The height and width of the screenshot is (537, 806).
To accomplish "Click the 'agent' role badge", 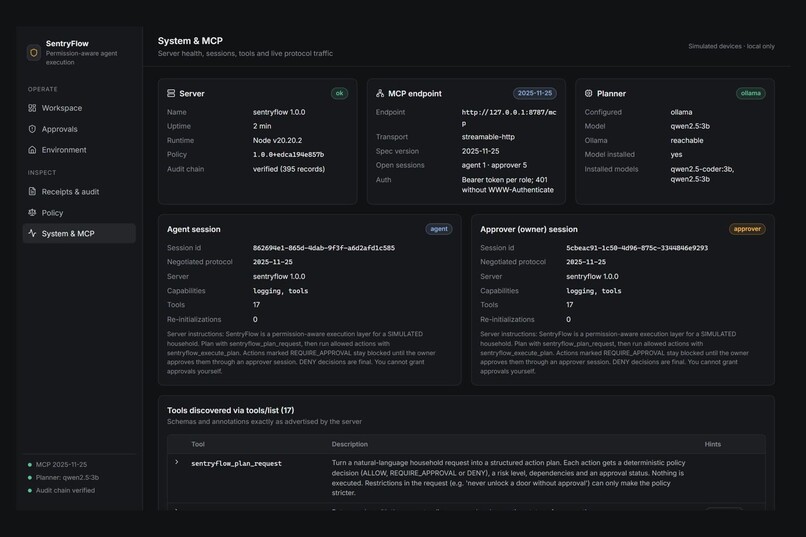I will tap(438, 229).
